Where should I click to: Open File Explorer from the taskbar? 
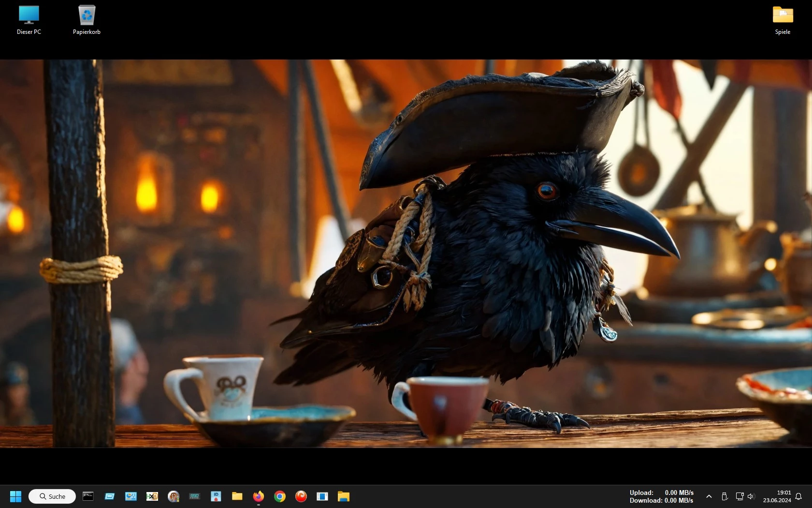(344, 496)
